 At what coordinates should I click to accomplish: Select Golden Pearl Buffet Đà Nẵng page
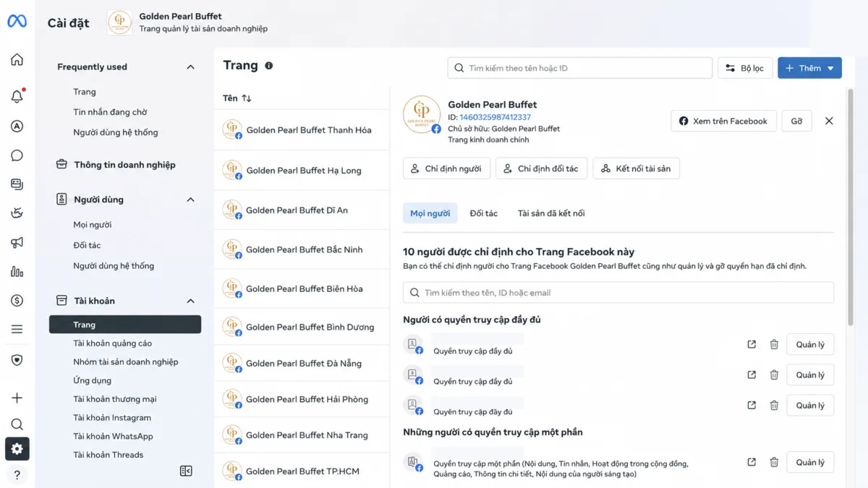302,363
